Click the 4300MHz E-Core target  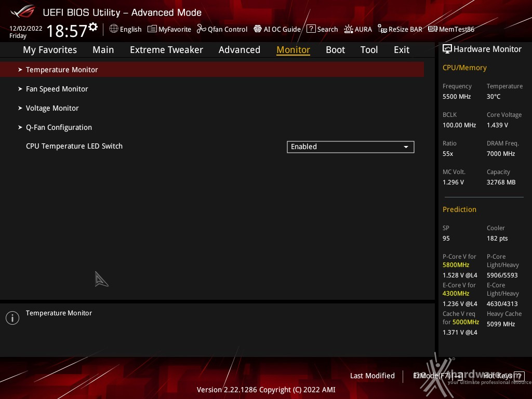point(456,294)
